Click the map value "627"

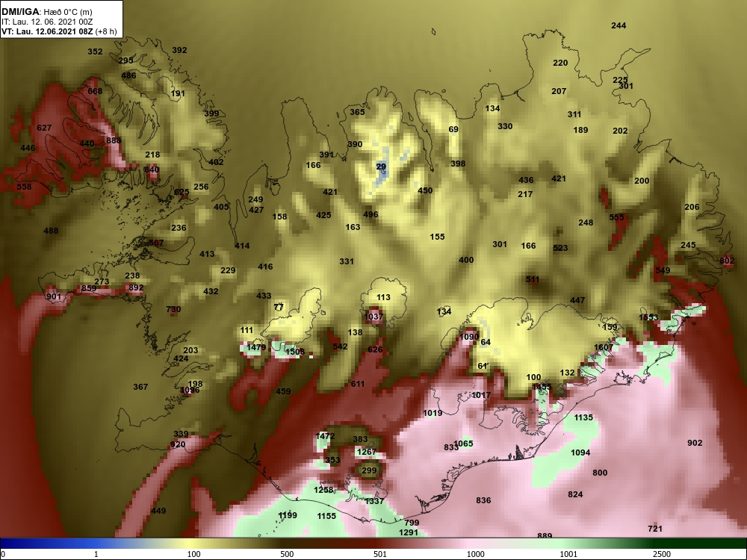tap(44, 128)
